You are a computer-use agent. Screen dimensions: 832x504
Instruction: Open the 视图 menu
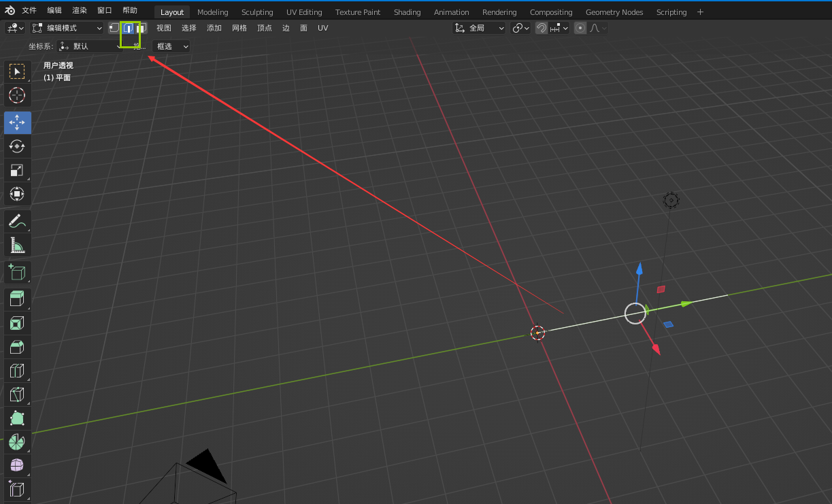[x=164, y=28]
